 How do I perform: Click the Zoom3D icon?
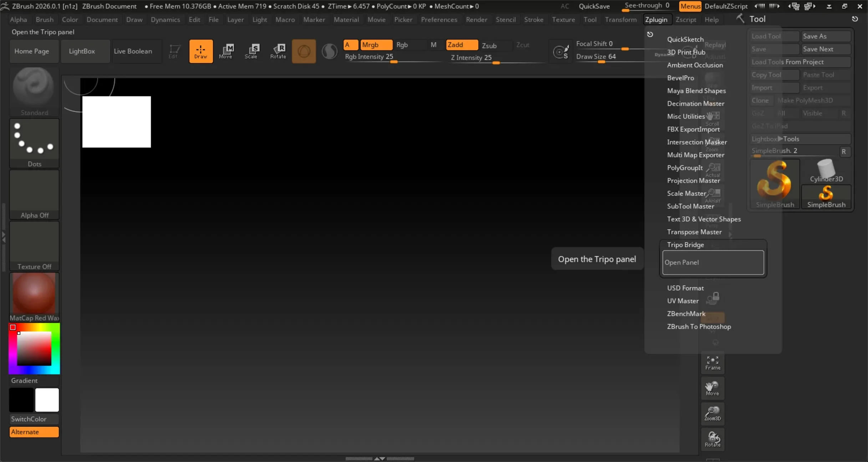pos(713,414)
